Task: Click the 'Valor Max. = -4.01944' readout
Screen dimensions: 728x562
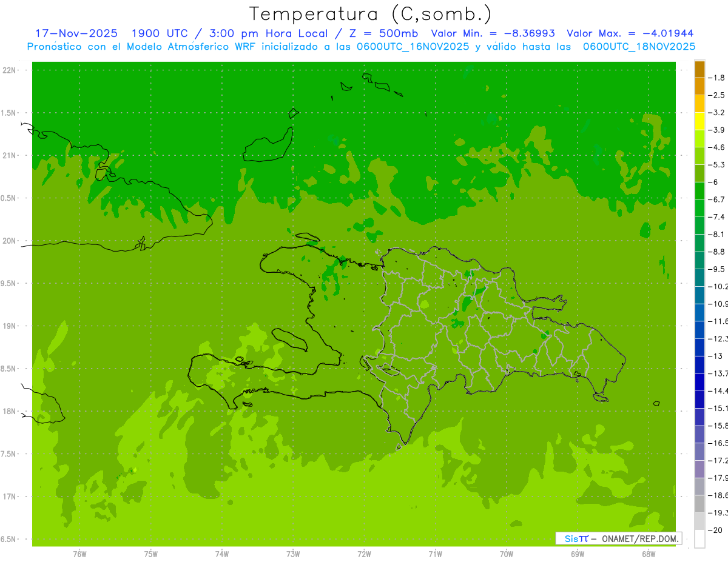Action: 630,33
